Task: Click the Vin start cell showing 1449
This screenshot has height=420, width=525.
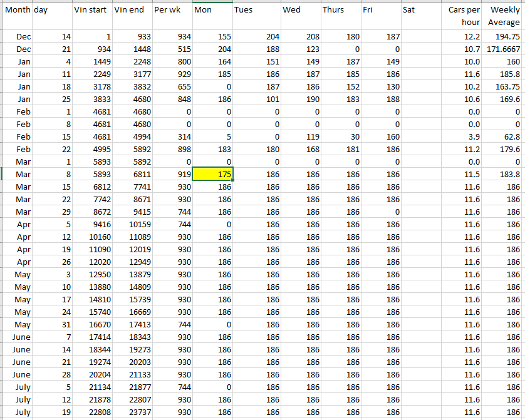Action: (92, 62)
